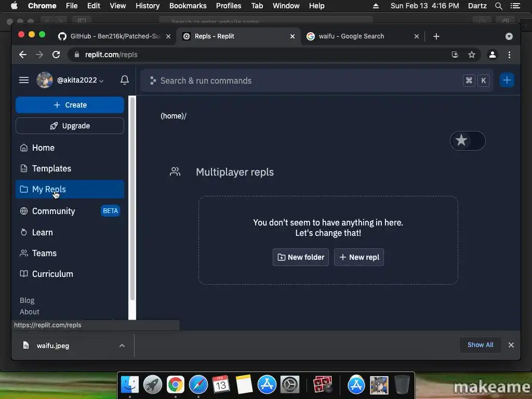Open Community in sidebar
Image resolution: width=532 pixels, height=399 pixels.
pos(70,211)
